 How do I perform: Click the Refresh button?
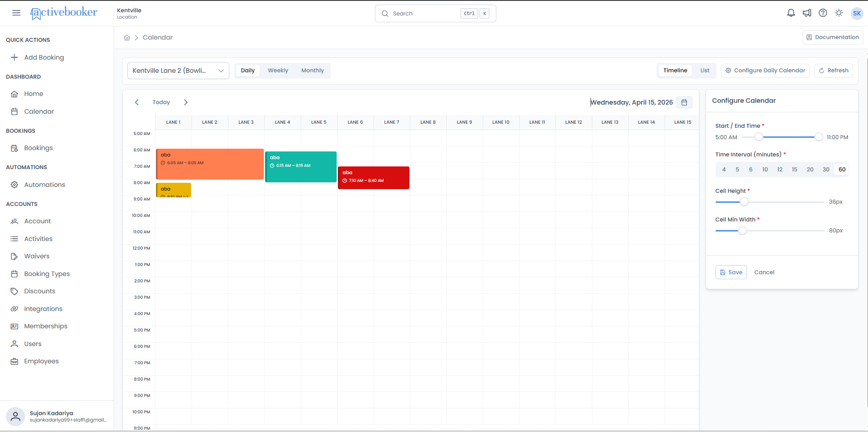[x=833, y=70]
